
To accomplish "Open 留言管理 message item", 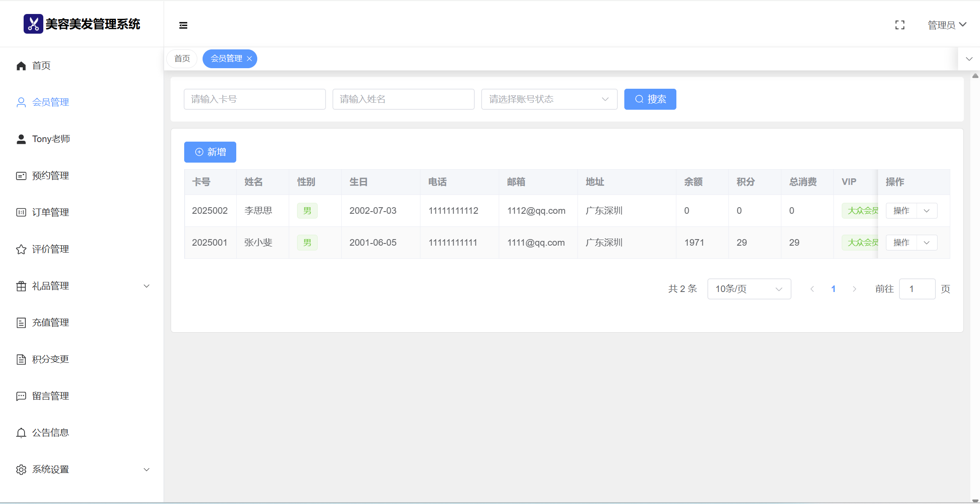I will tap(50, 396).
